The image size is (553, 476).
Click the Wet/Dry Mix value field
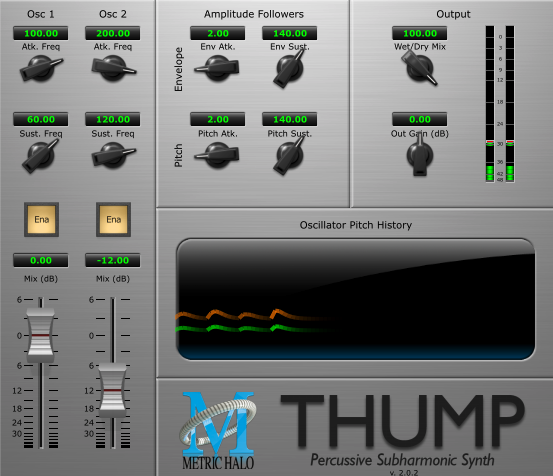[420, 33]
